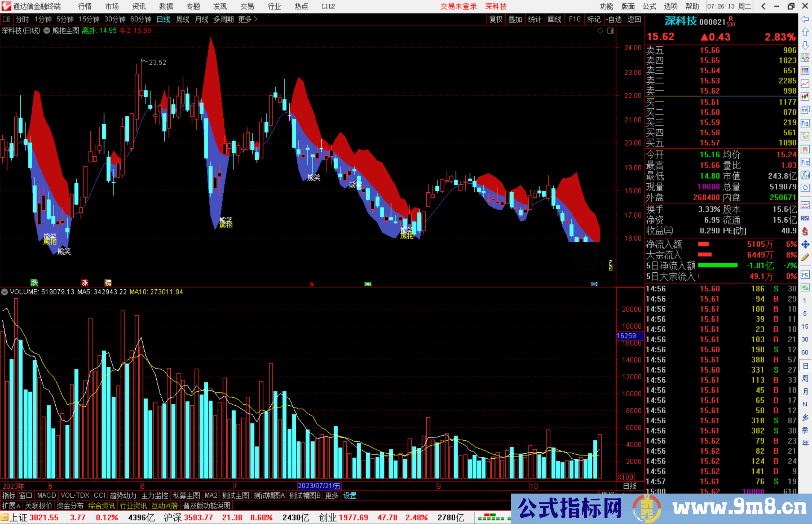Open the trend line chart icon in sidebar

point(805,84)
